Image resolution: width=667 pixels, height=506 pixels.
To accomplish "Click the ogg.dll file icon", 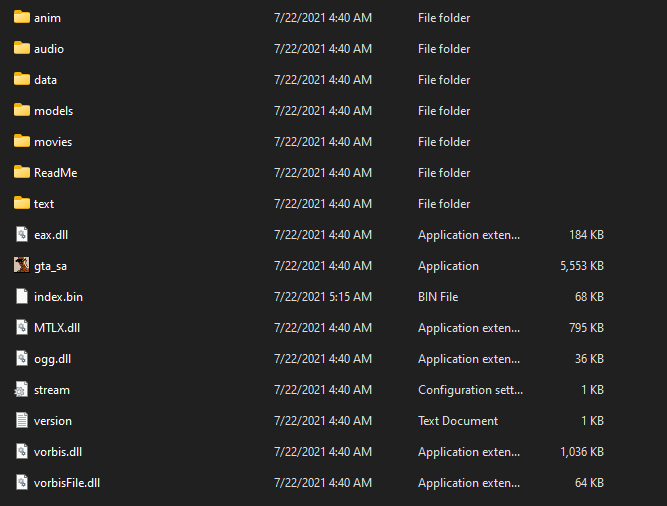I will 22,358.
